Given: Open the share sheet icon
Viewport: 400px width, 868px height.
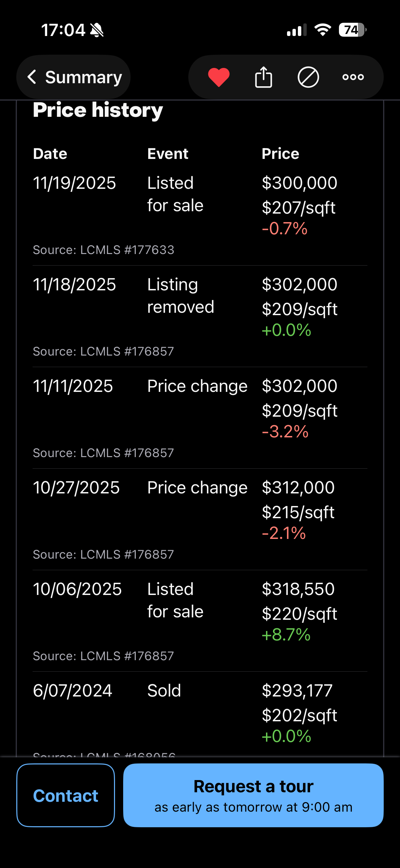Looking at the screenshot, I should pyautogui.click(x=263, y=77).
